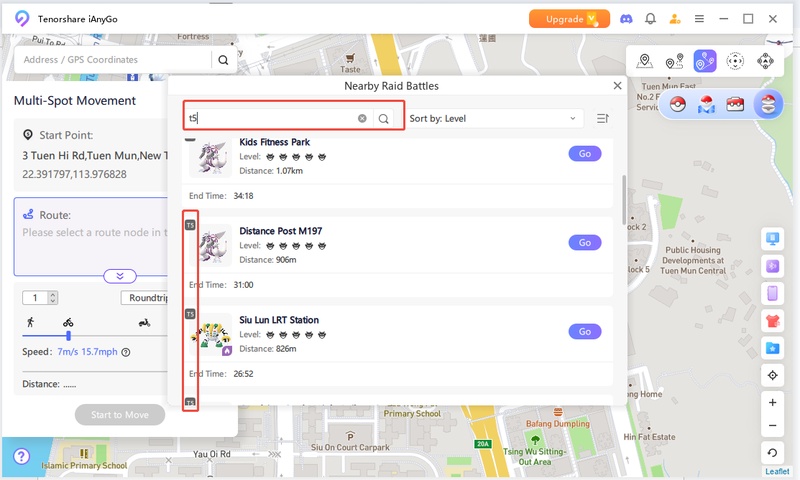Open the user account icon
This screenshot has height=480, width=800.
[x=674, y=19]
